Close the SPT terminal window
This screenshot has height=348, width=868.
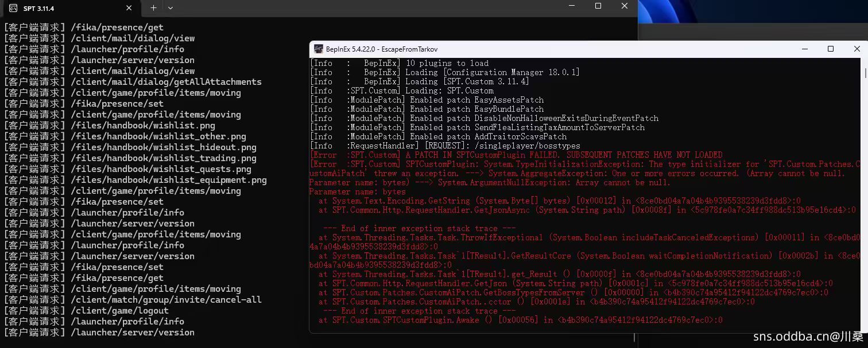click(x=625, y=6)
